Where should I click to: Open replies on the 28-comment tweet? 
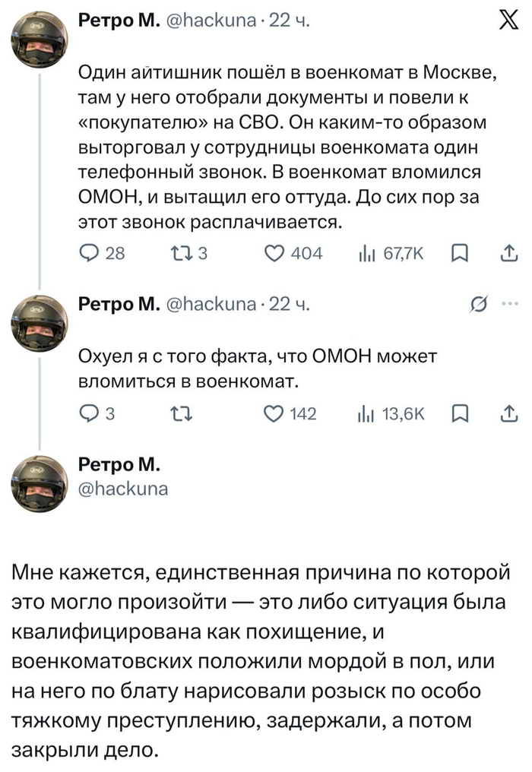(102, 254)
